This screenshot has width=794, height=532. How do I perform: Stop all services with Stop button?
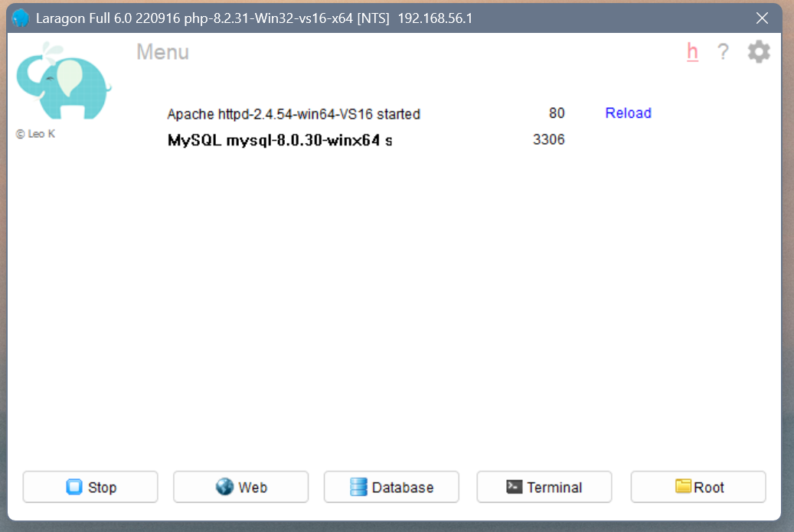tap(90, 487)
